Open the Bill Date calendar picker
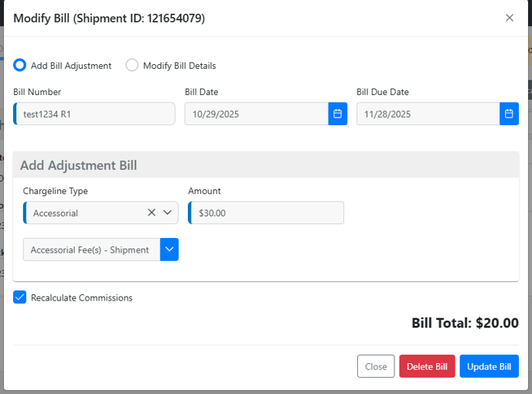Viewport: 532px width, 394px height. point(337,114)
